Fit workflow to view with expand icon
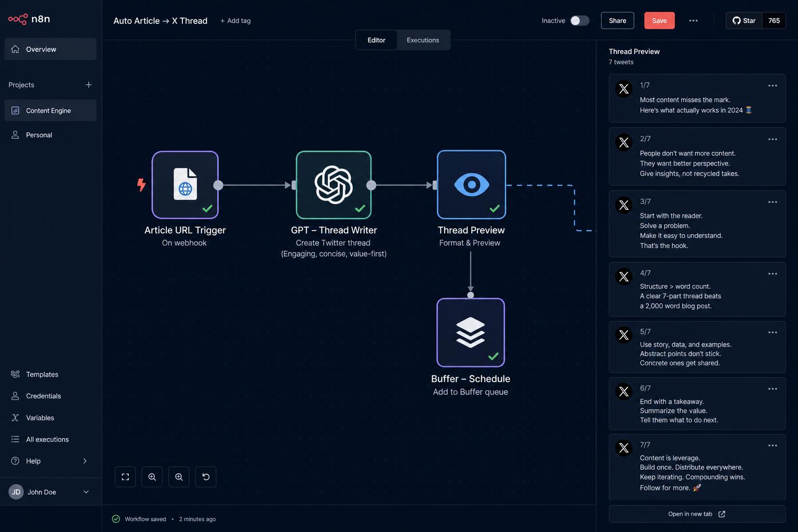This screenshot has width=798, height=532. 125,477
